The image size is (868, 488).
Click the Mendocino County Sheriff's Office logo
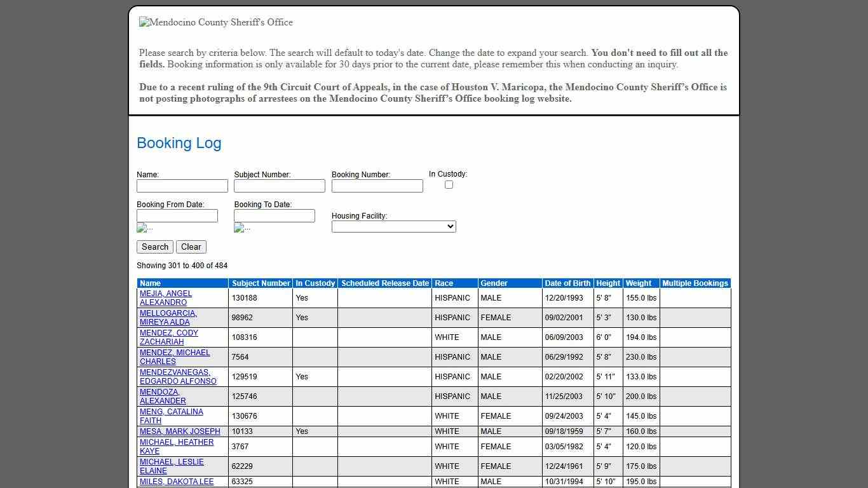(x=215, y=22)
